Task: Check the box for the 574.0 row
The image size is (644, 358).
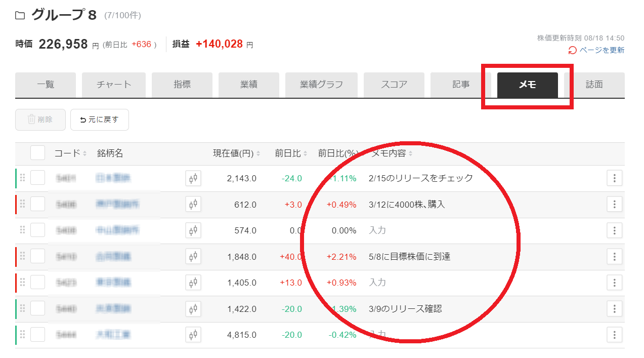Action: coord(37,230)
